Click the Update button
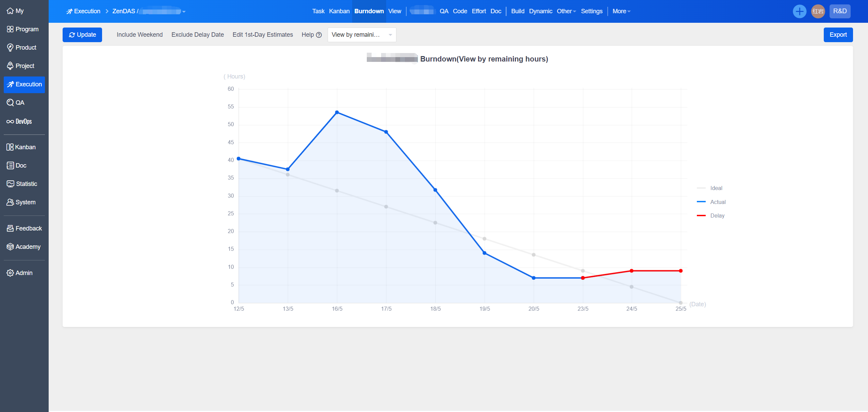Viewport: 868px width, 412px height. pyautogui.click(x=82, y=35)
